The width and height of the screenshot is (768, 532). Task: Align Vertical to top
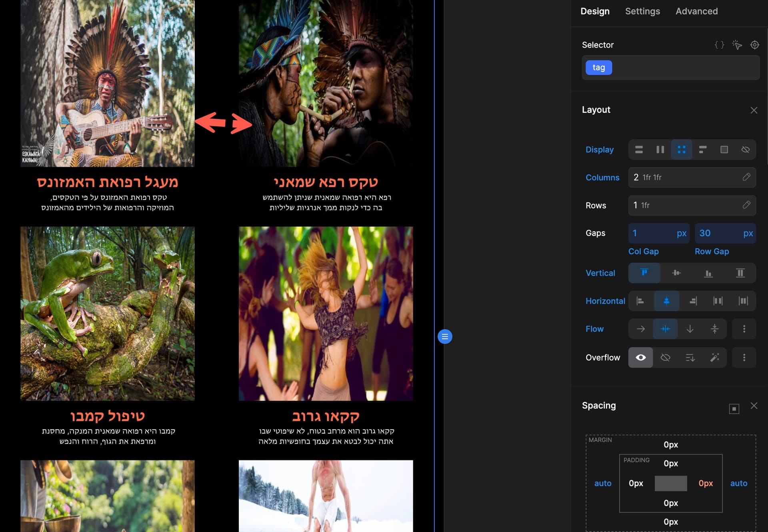(644, 273)
